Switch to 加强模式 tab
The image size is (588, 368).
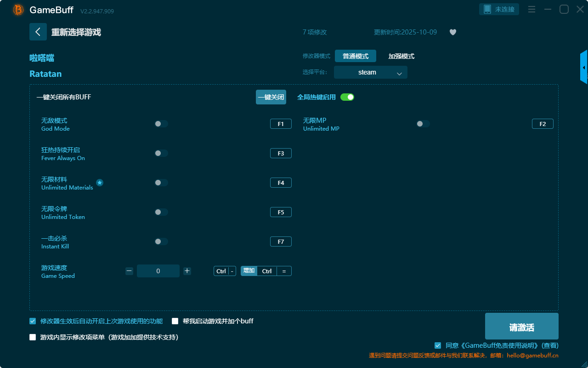click(x=401, y=56)
